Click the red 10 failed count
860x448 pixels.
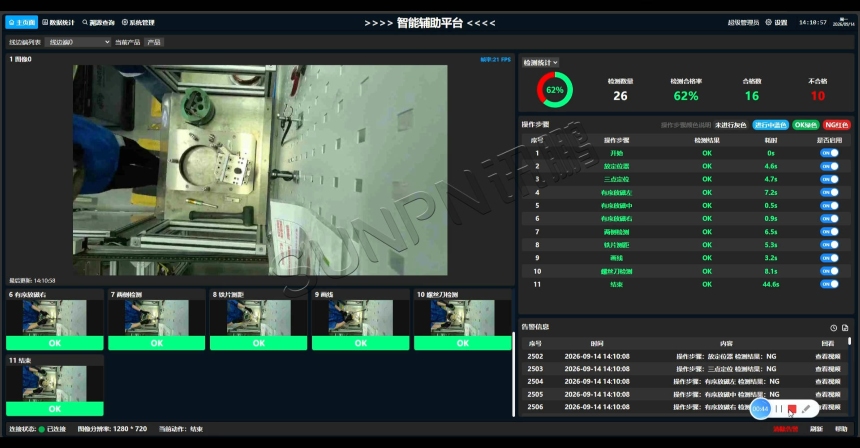(x=817, y=96)
